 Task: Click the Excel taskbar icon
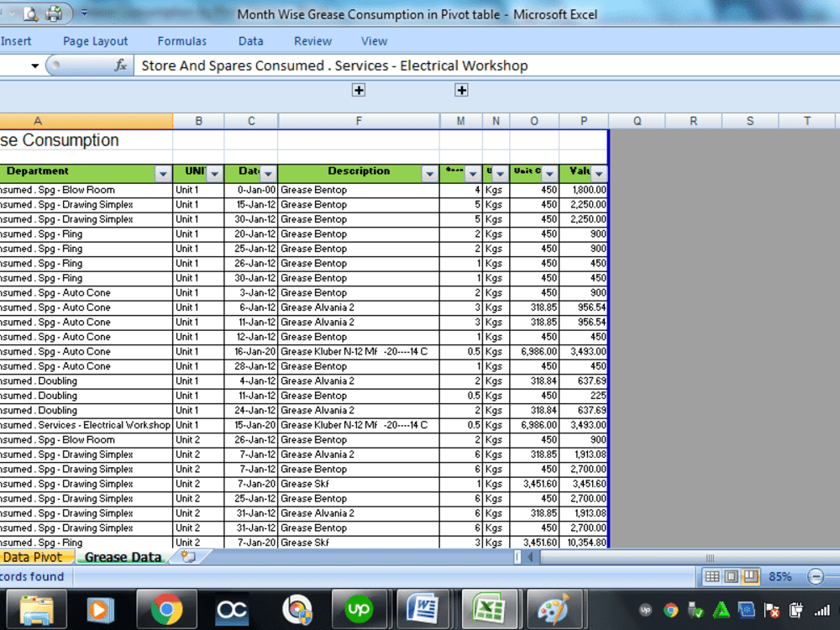[489, 610]
